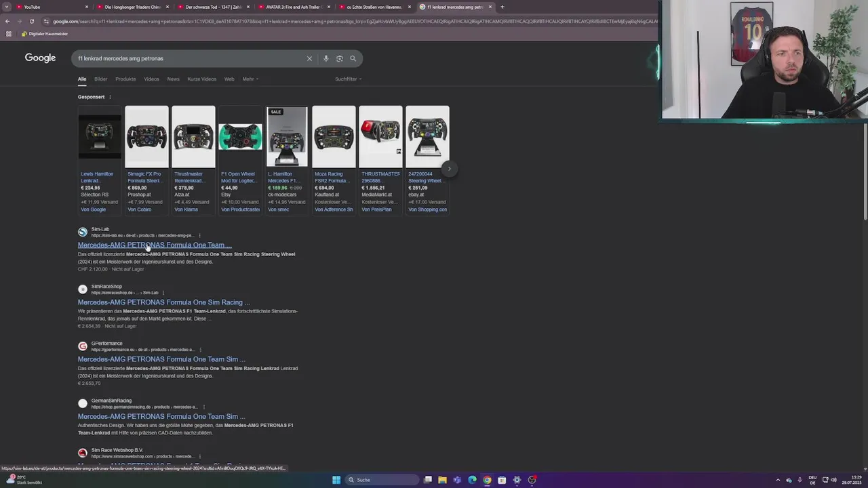Click the browser back arrow
This screenshot has width=868, height=488.
point(7,21)
